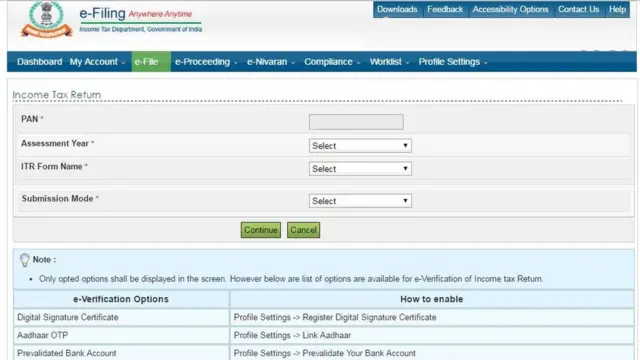The image size is (640, 360).
Task: Open Accessibility Options
Action: click(x=510, y=9)
